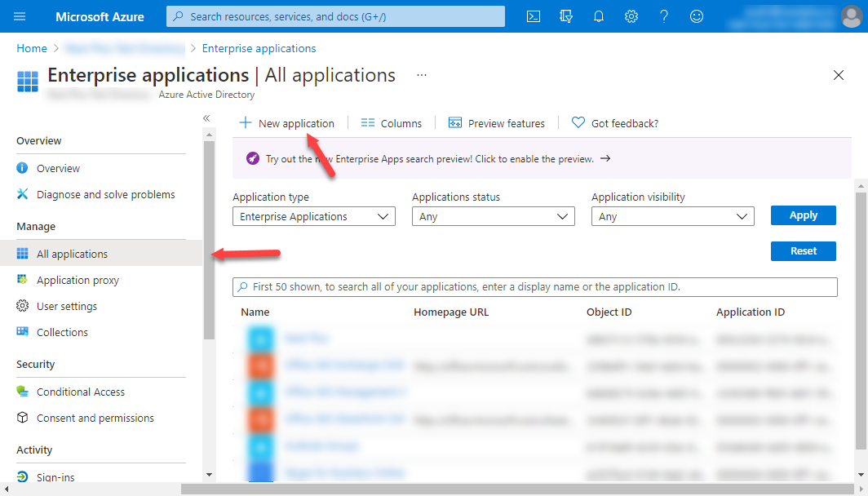The image size is (868, 496).
Task: Expand the Application visibility dropdown
Action: [x=672, y=216]
